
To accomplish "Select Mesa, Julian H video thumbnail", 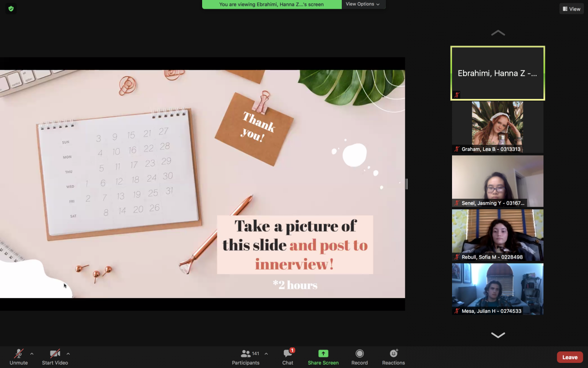I will tap(498, 289).
